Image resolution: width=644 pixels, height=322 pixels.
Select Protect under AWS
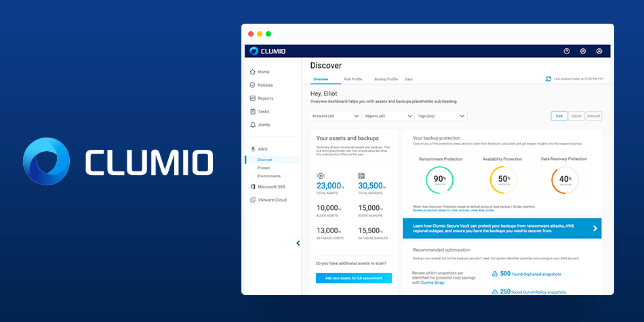click(x=263, y=168)
